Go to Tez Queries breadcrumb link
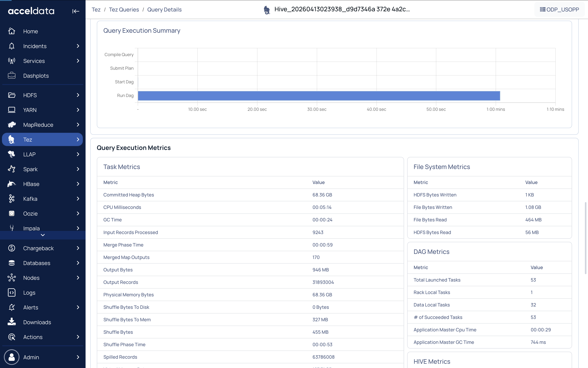Image resolution: width=588 pixels, height=368 pixels. [124, 10]
